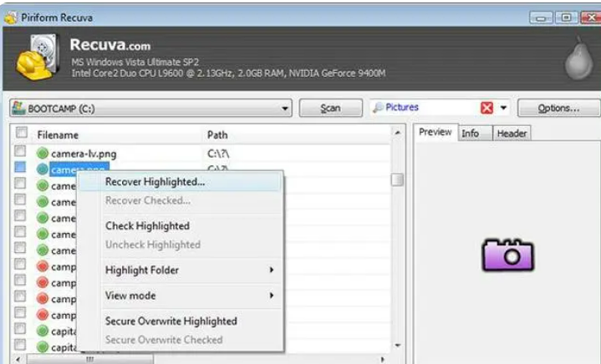Click the Recuva hard drive helmet logo
The height and width of the screenshot is (364, 601).
38,56
